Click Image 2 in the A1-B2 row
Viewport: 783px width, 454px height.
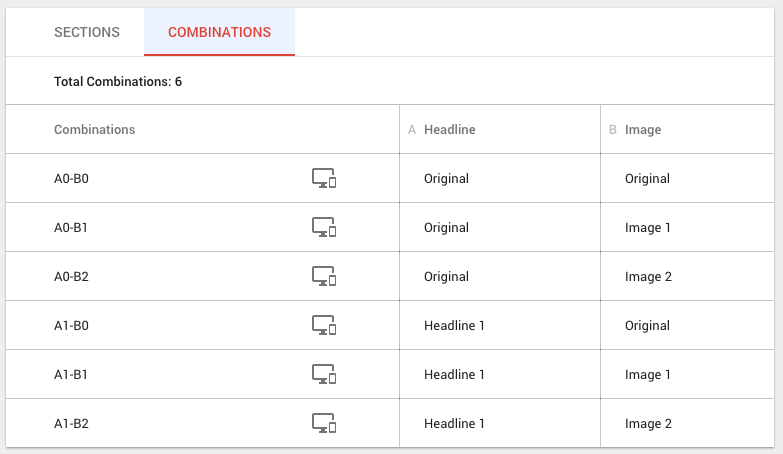click(648, 424)
